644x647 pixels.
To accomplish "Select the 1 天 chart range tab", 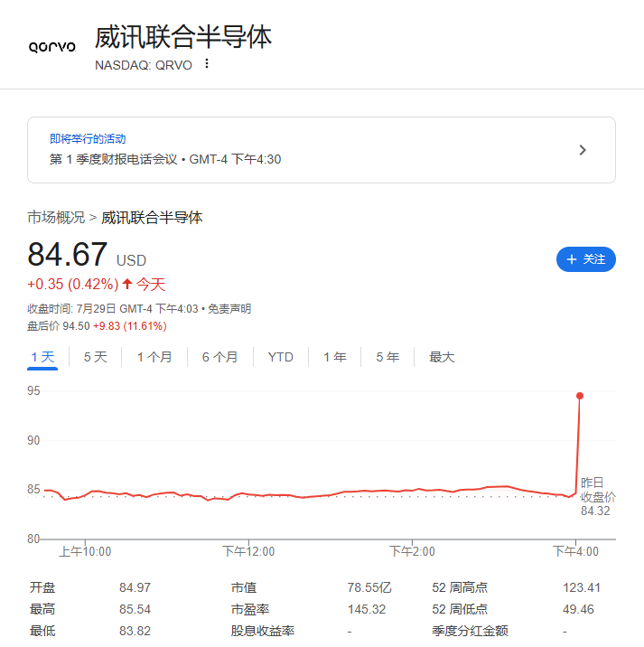I will coord(42,357).
